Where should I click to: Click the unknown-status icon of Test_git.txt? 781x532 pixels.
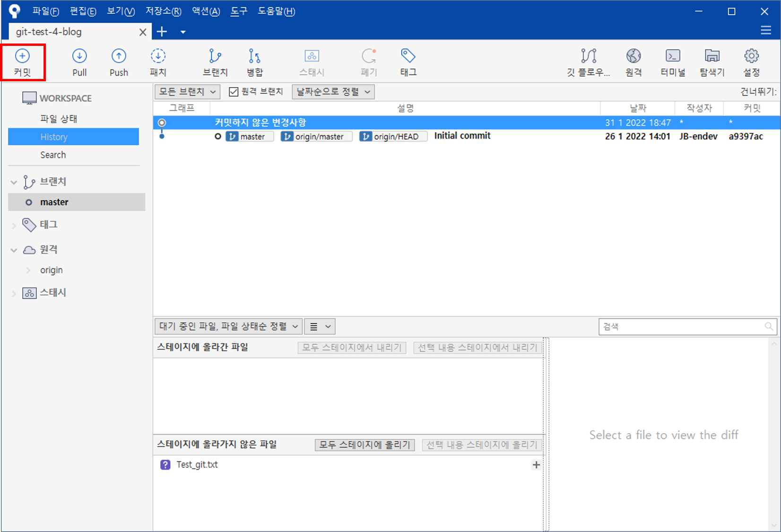[x=165, y=465]
